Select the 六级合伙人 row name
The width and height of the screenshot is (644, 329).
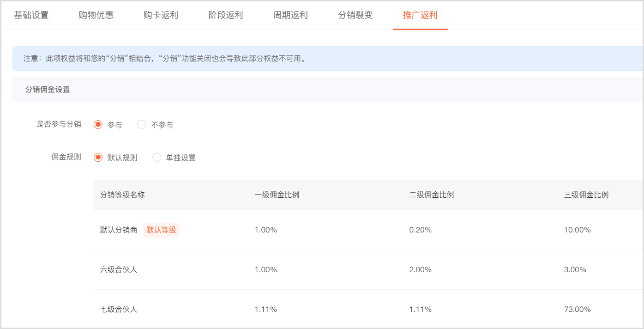tap(119, 270)
